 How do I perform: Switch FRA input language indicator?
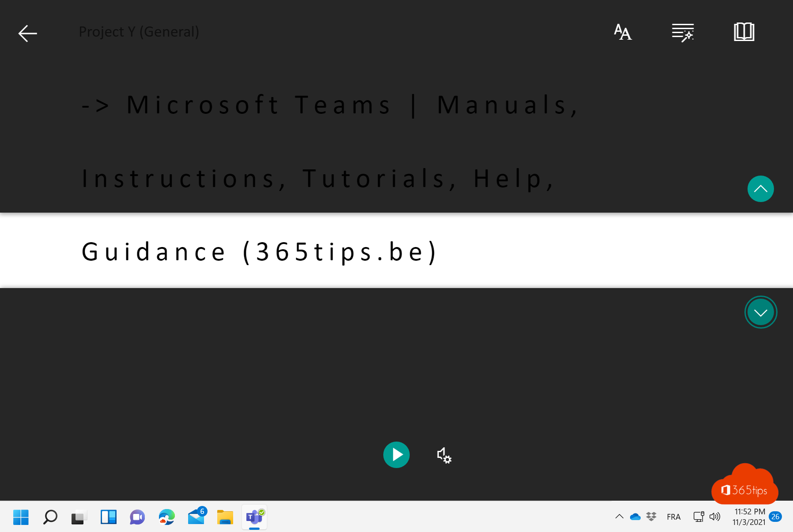[x=673, y=517]
